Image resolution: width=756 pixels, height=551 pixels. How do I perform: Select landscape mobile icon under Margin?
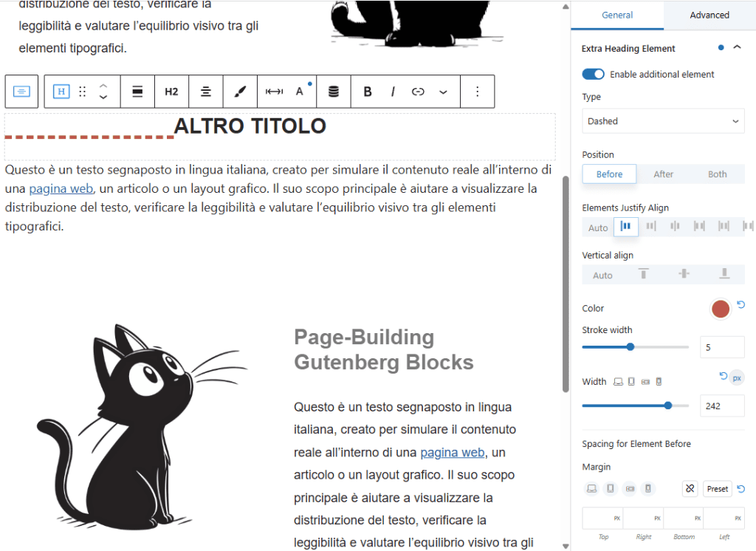pos(630,489)
